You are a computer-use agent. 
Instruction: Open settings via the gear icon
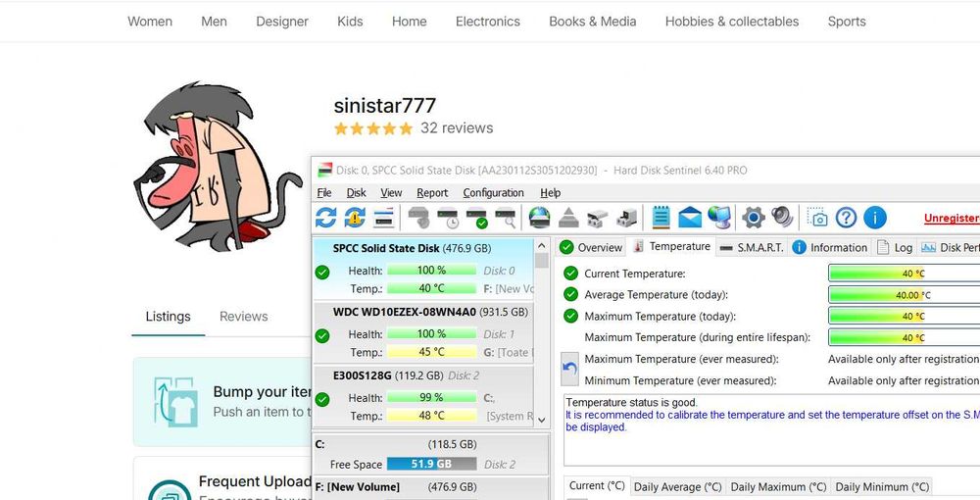tap(753, 218)
